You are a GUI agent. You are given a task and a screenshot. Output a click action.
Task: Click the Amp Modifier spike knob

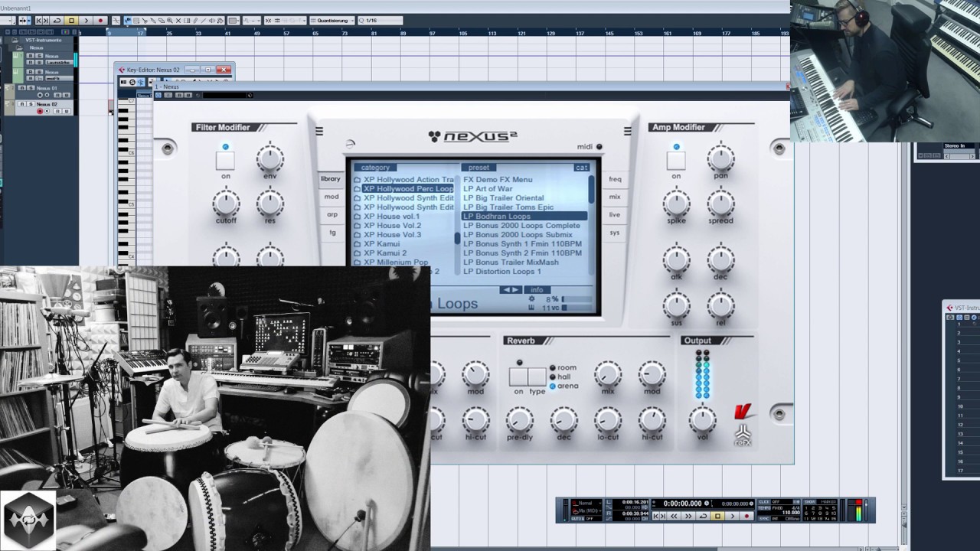676,204
